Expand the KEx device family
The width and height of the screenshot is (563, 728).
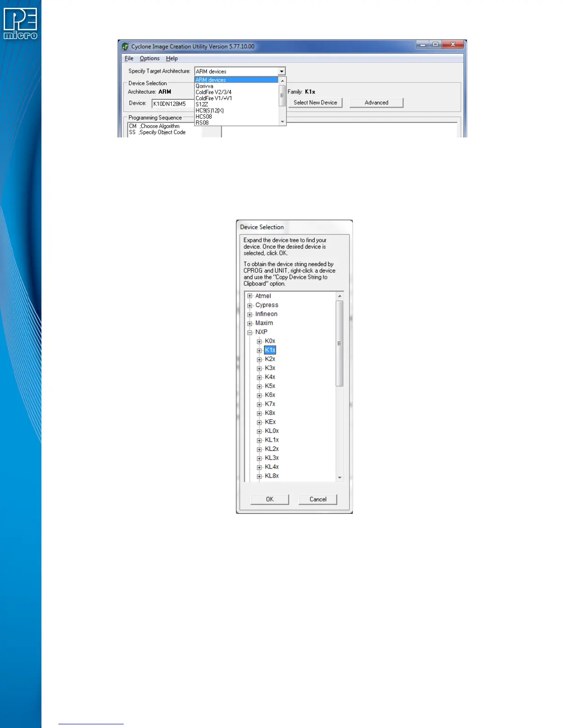coord(259,422)
